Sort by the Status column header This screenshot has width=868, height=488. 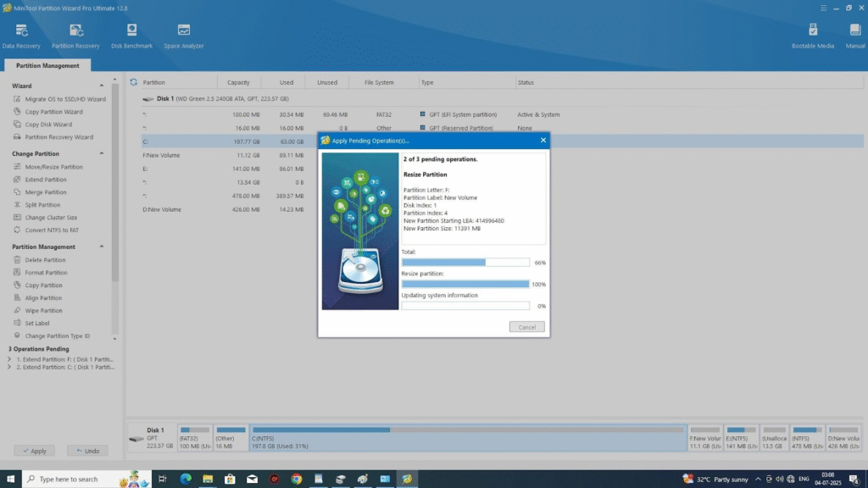tap(526, 82)
